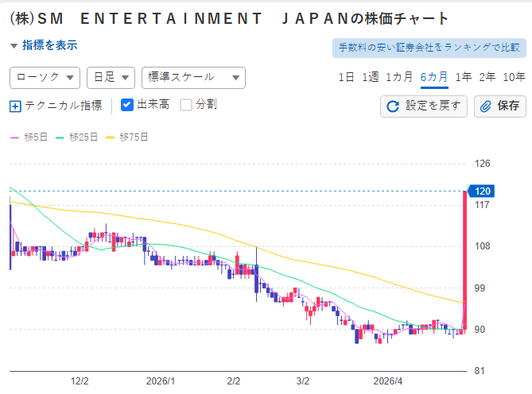This screenshot has height=394, width=532.
Task: Click the 120 current price label
Action: click(x=482, y=191)
